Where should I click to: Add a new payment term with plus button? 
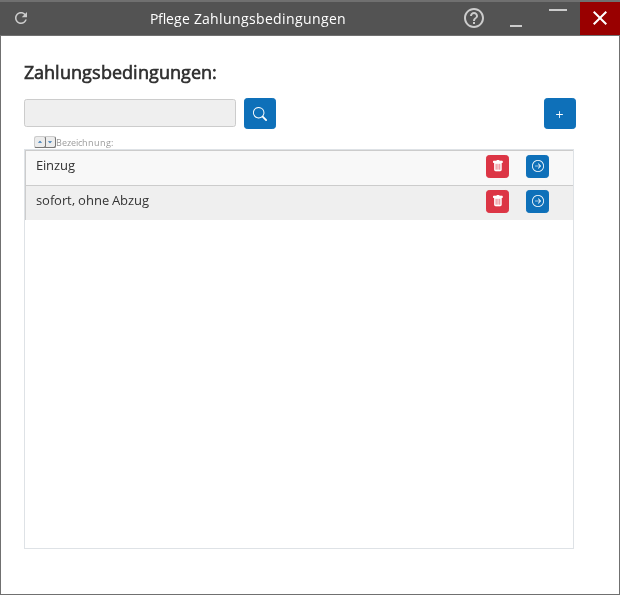[559, 114]
